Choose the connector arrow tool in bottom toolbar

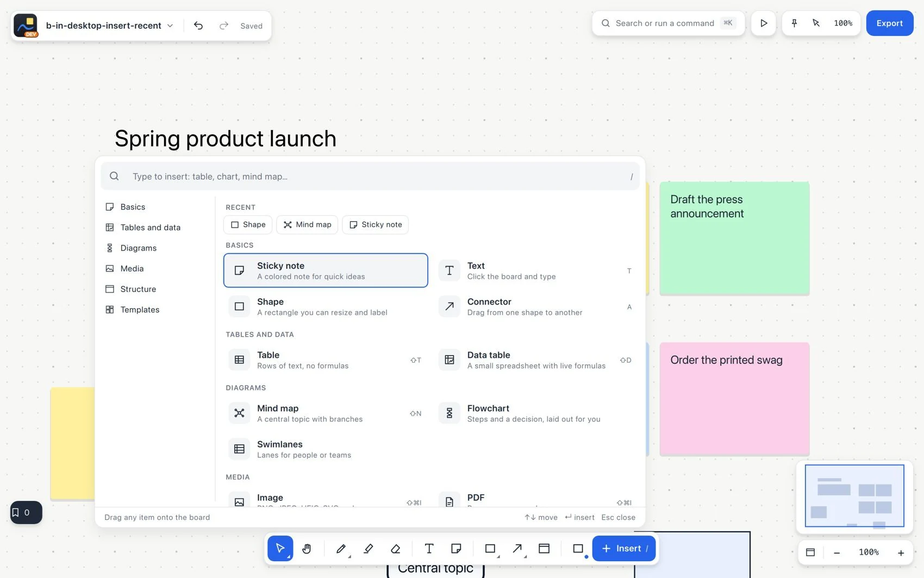(517, 549)
